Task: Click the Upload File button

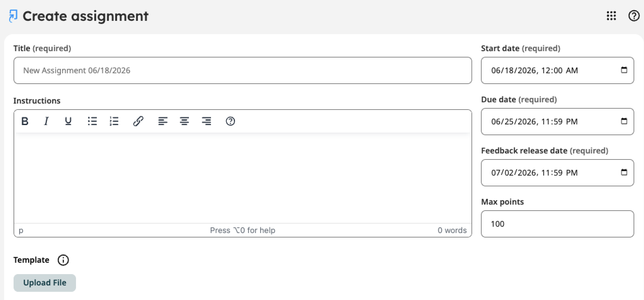Action: pyautogui.click(x=45, y=283)
